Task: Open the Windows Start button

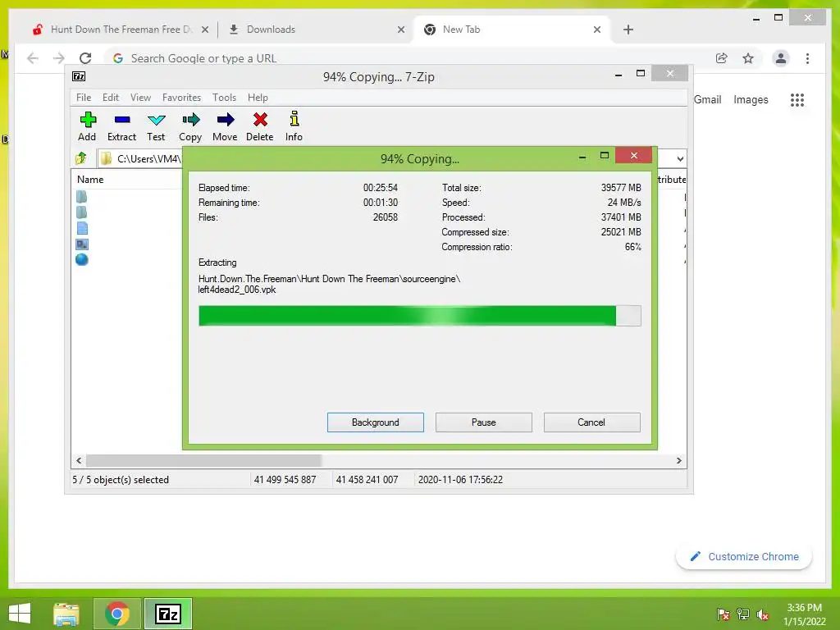Action: pyautogui.click(x=20, y=614)
